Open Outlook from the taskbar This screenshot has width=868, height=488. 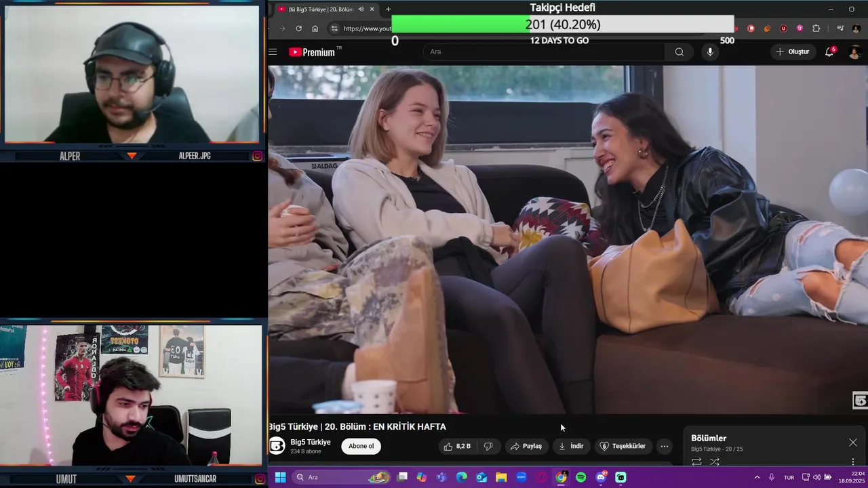point(481,477)
